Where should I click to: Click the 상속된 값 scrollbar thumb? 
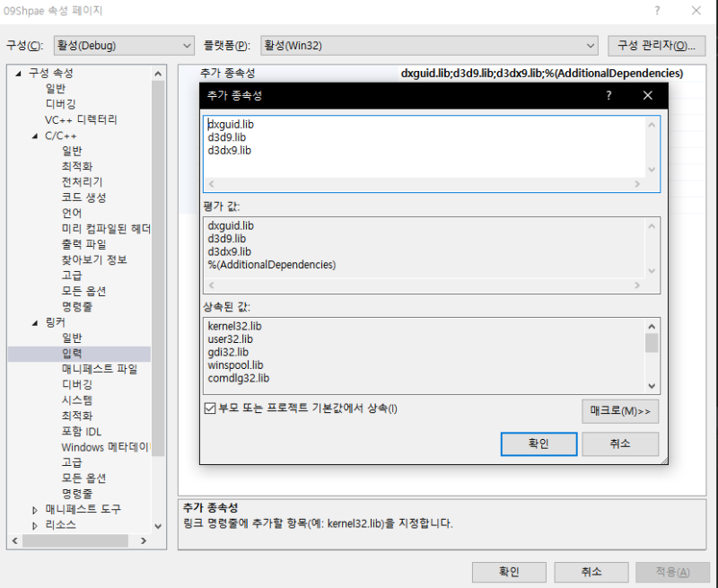pos(652,343)
